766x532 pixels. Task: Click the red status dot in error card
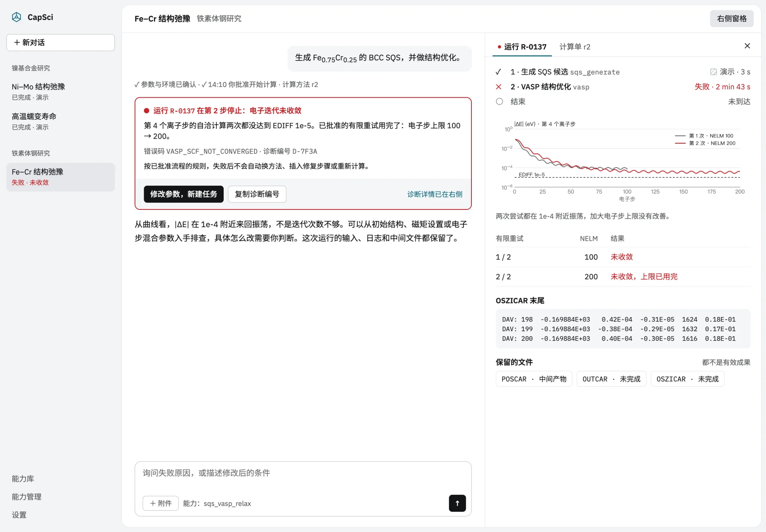(x=146, y=111)
